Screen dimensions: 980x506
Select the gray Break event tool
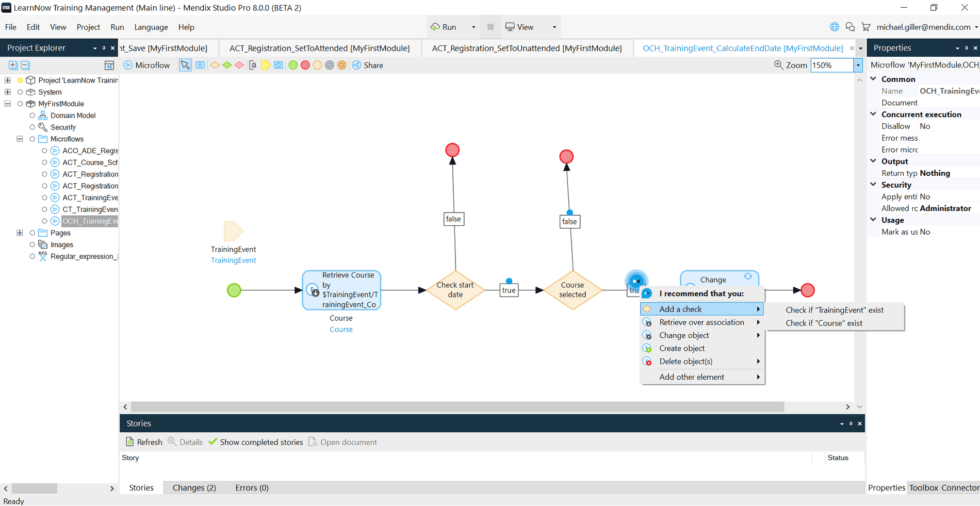point(330,65)
